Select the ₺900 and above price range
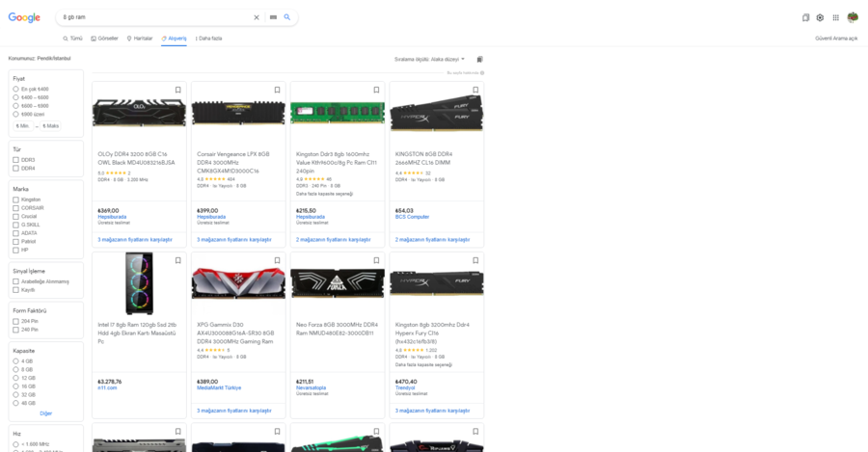 click(15, 114)
